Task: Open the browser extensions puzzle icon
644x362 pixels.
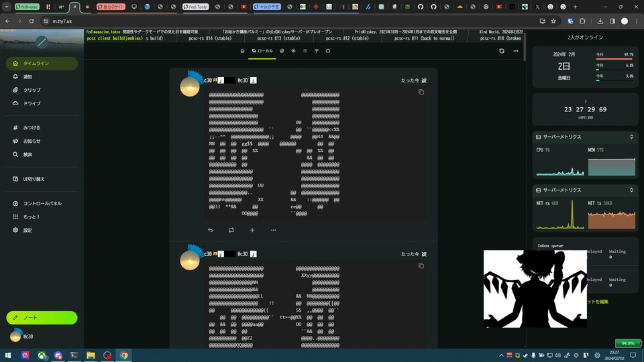Action: [x=582, y=21]
